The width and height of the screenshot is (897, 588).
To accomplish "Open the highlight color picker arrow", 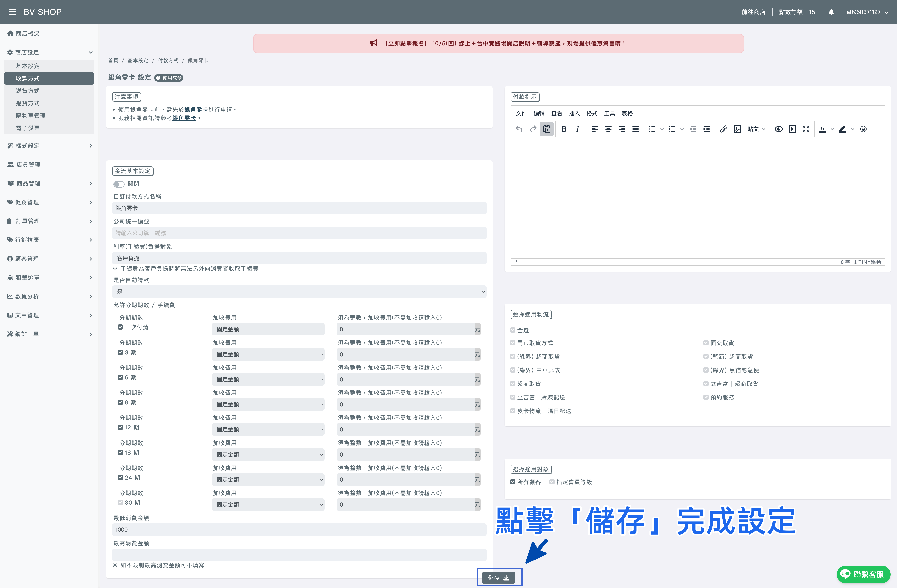I will click(x=853, y=129).
